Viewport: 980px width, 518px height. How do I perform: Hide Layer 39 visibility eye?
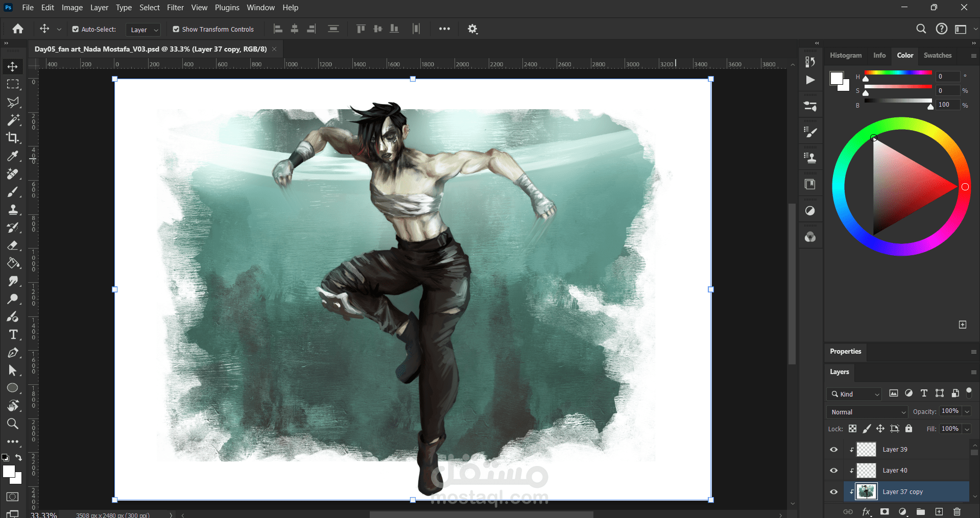[x=833, y=450]
